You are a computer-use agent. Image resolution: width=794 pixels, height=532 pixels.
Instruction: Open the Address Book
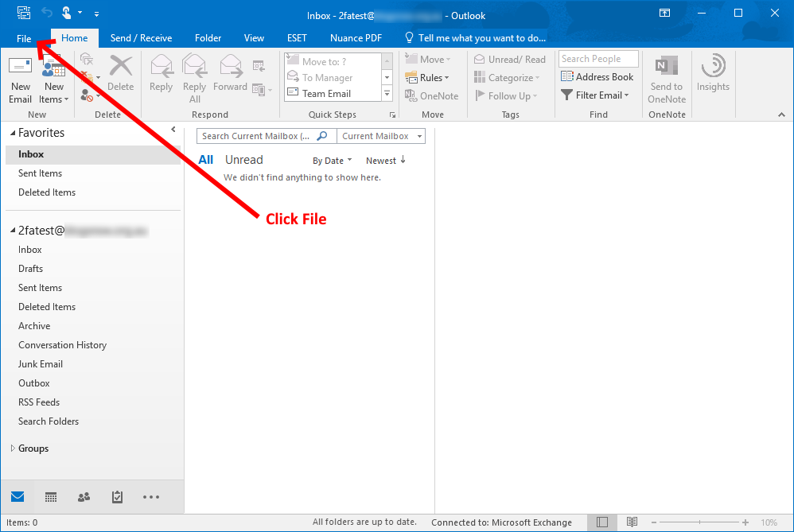tap(597, 77)
